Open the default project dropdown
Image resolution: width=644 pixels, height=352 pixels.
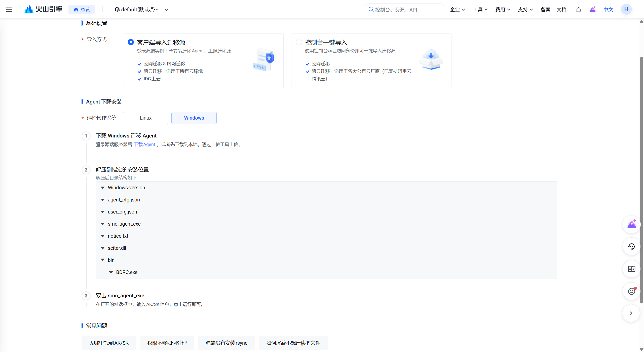click(x=141, y=10)
